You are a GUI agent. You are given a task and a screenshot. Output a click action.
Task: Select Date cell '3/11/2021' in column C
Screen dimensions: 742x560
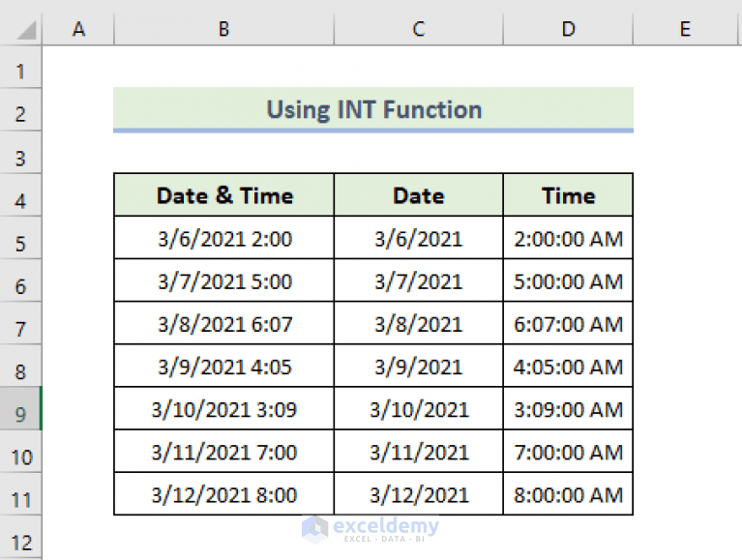coord(418,452)
